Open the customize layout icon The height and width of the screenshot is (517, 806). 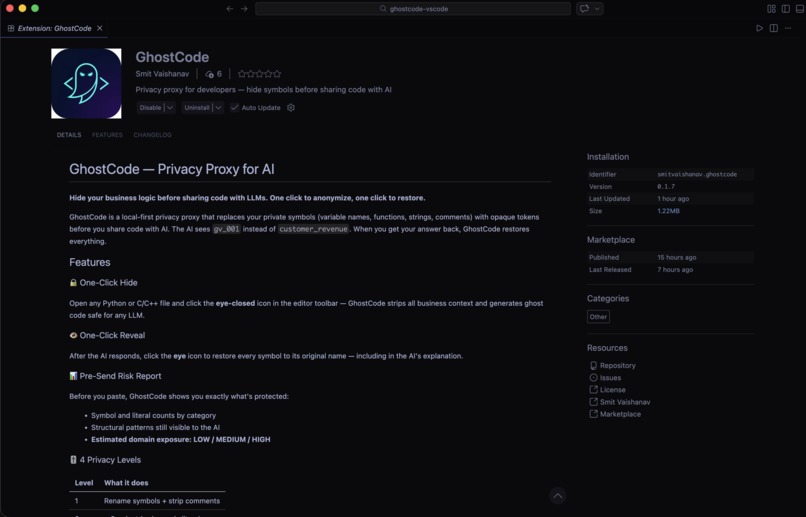tap(771, 9)
